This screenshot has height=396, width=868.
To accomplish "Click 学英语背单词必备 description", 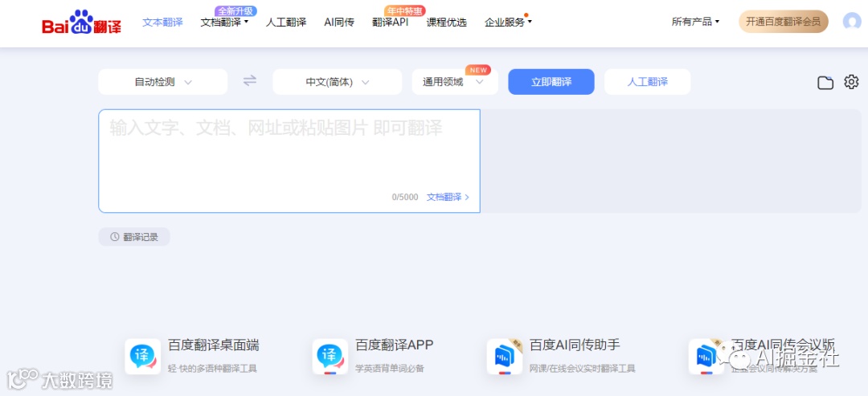I will [x=389, y=369].
